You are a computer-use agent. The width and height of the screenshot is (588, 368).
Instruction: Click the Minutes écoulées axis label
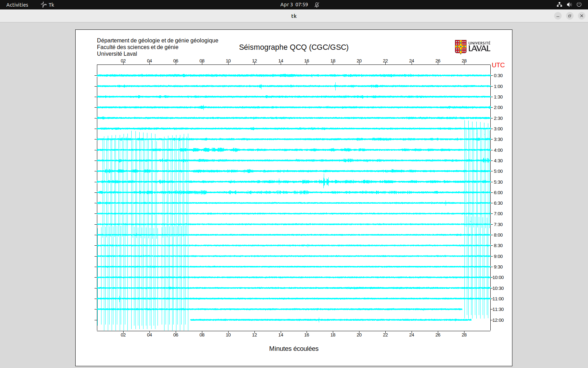pos(294,349)
